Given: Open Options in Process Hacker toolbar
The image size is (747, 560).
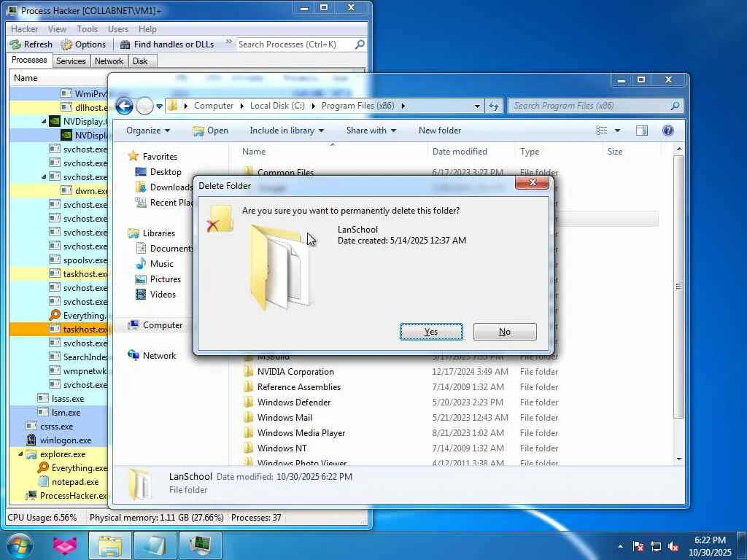Looking at the screenshot, I should point(83,44).
